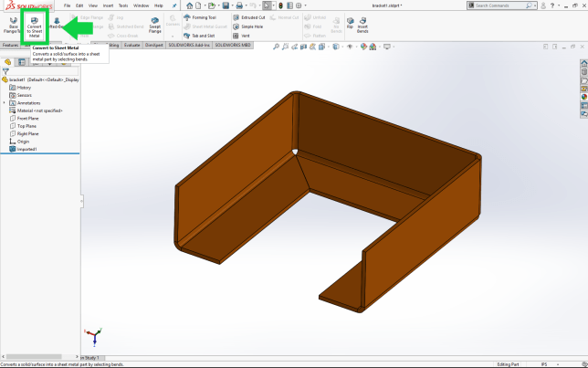Click the Rip tool

(x=350, y=23)
